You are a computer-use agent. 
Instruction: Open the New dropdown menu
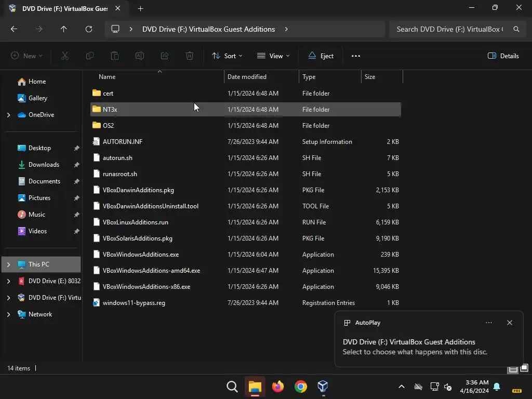click(x=27, y=56)
